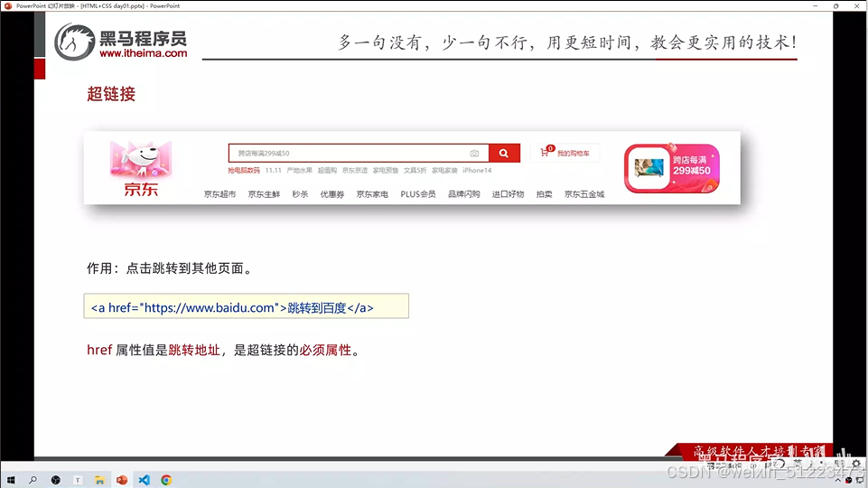Click the slideshow settings gear icon
This screenshot has width=868, height=488.
click(856, 463)
